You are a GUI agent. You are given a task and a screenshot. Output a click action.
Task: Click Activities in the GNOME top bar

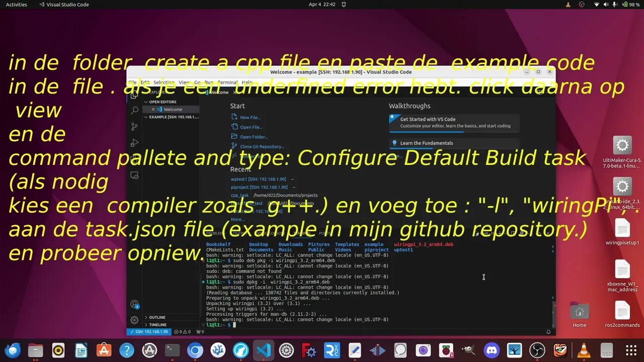point(17,5)
